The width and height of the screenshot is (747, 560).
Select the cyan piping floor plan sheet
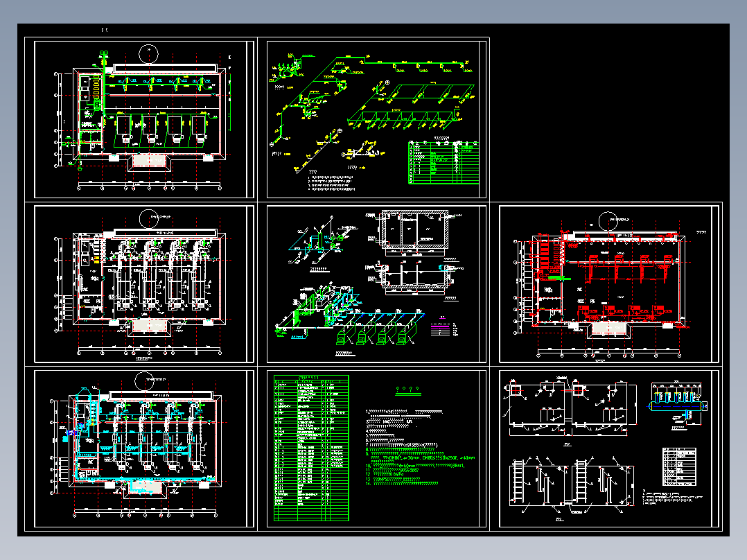144,449
